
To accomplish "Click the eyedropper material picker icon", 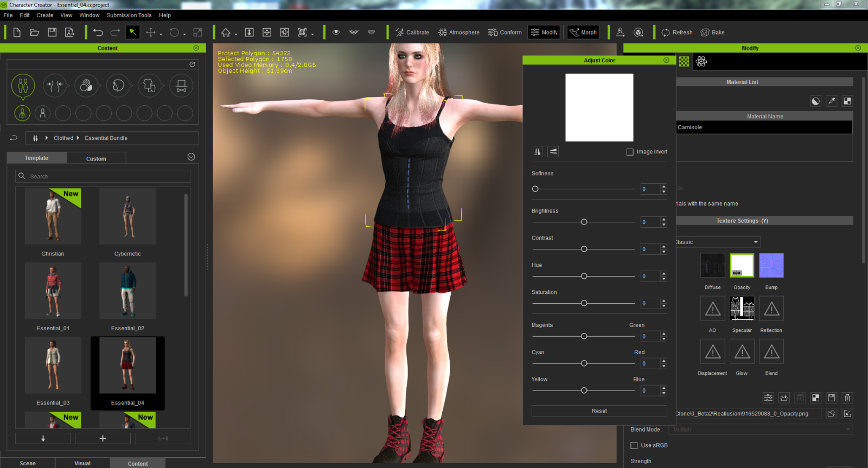I will (x=831, y=101).
